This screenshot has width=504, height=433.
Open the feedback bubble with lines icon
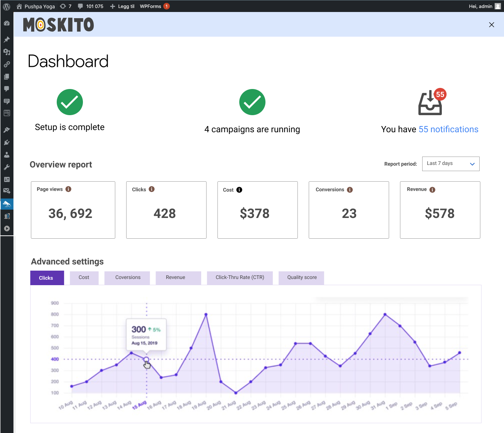coord(7,101)
